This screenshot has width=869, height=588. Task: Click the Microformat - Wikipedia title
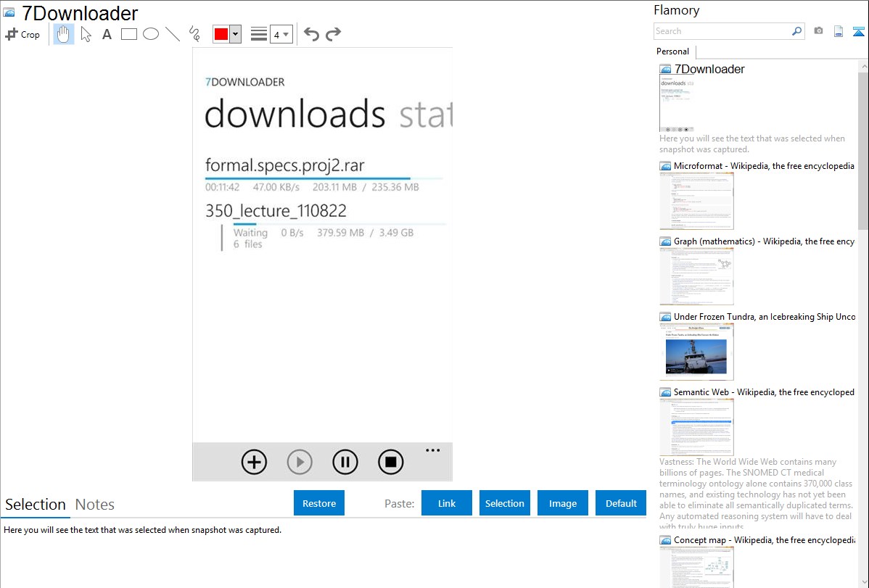pos(764,166)
